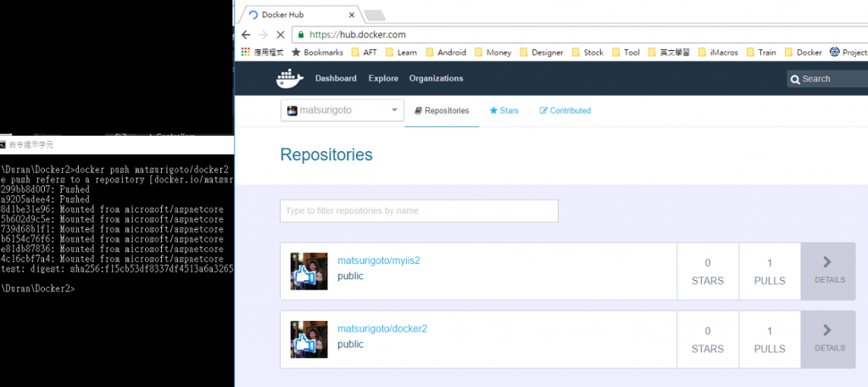Open the Money bookmark folder

[x=492, y=52]
